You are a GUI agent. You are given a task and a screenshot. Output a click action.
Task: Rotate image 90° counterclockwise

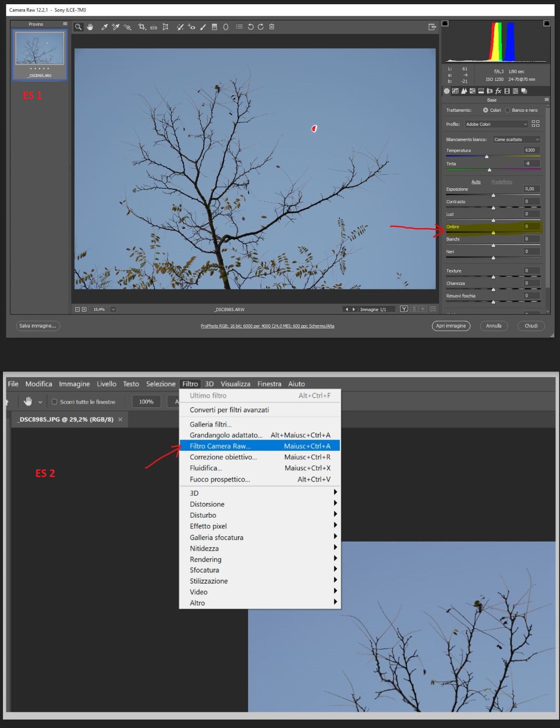click(251, 27)
